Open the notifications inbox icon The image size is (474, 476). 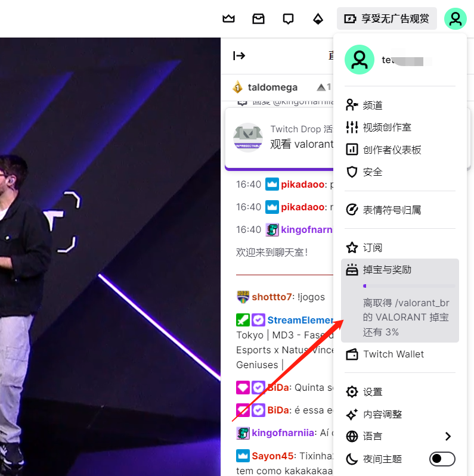(258, 19)
